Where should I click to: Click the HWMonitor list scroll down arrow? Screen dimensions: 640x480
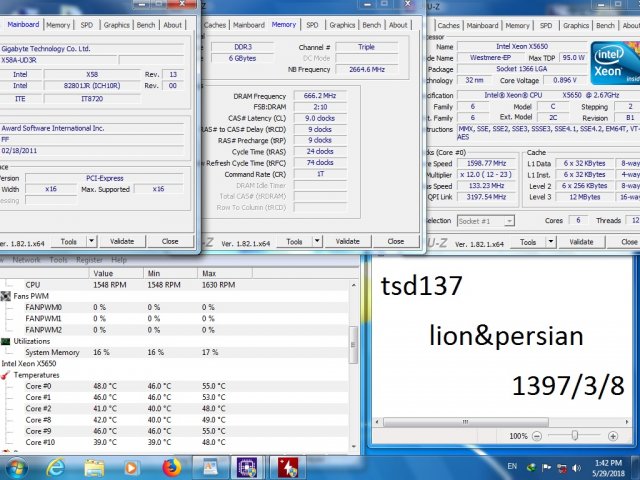(x=353, y=447)
